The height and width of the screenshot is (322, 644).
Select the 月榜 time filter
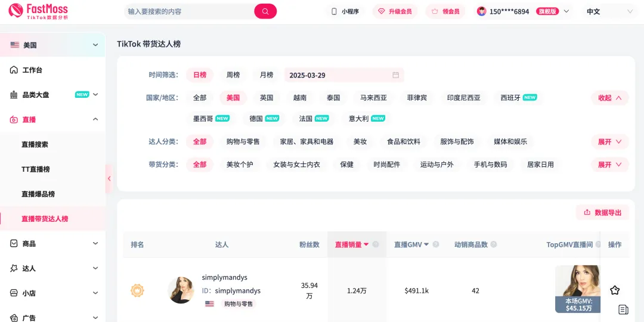pos(266,75)
